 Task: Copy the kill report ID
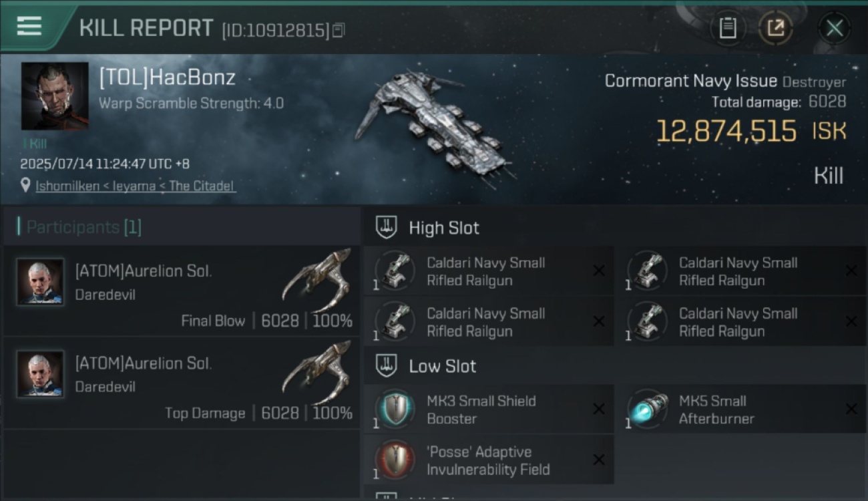click(x=339, y=30)
